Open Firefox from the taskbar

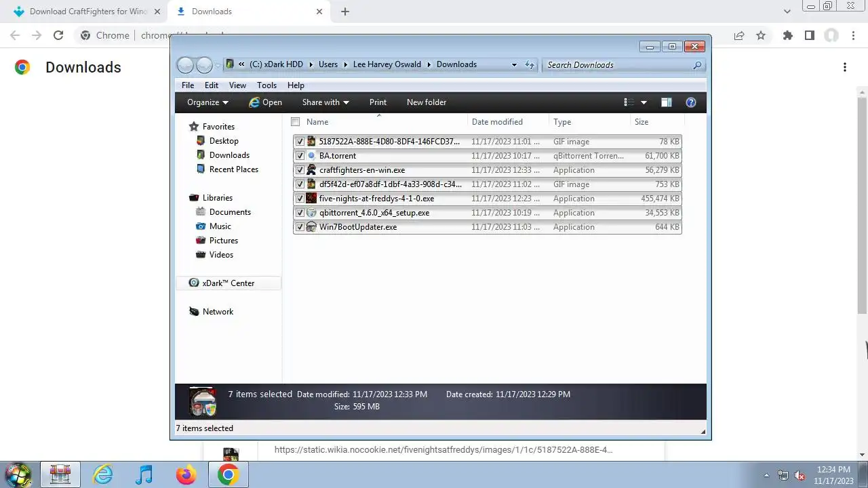(x=186, y=474)
